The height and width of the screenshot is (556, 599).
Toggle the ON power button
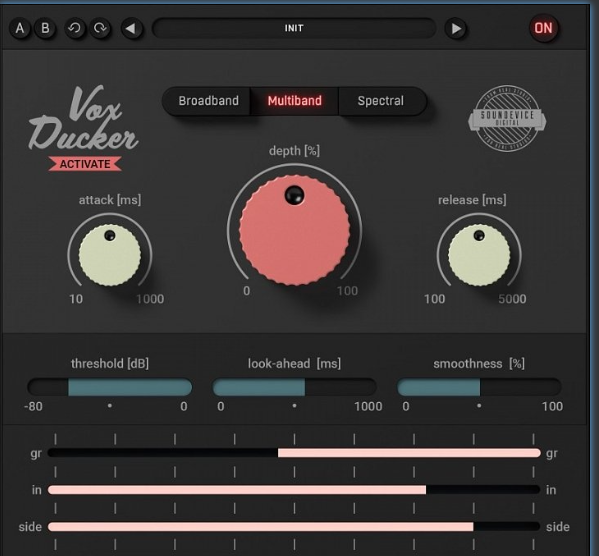pyautogui.click(x=543, y=28)
